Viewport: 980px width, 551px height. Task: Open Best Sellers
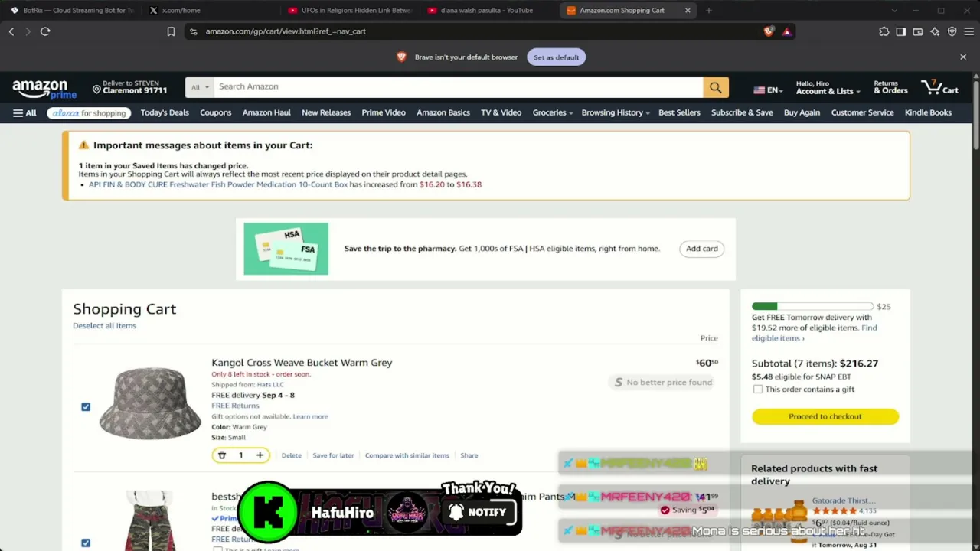[x=679, y=113]
